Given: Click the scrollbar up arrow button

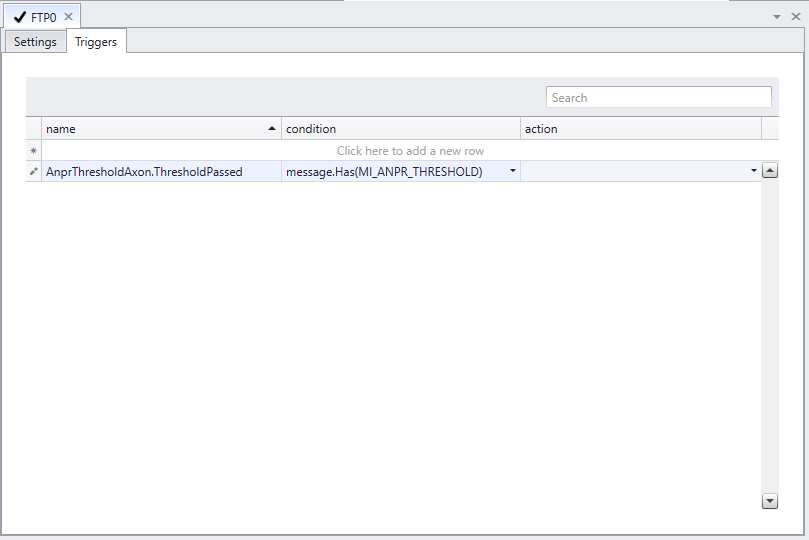Looking at the screenshot, I should pyautogui.click(x=770, y=170).
